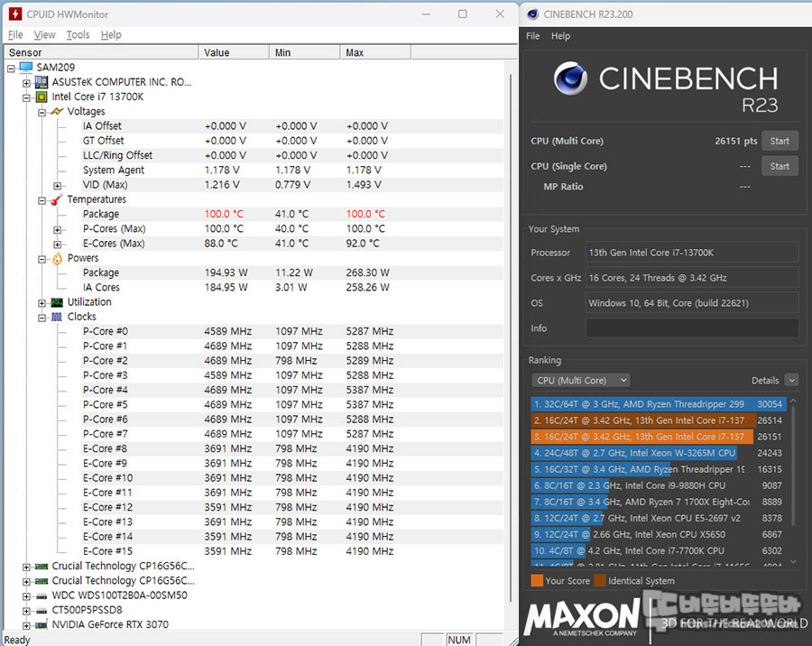Collapse the SAM209 root node
Screen dimensions: 812x646
(11, 68)
